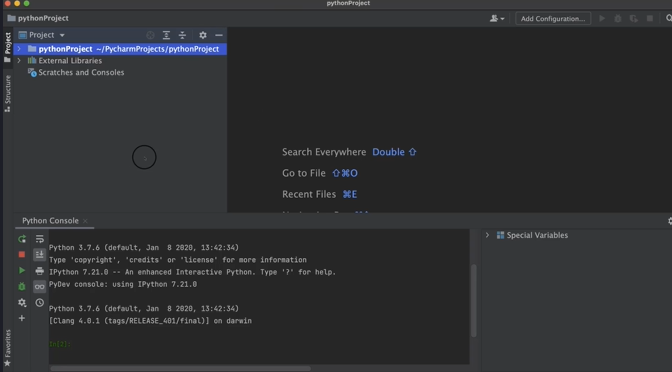Screen dimensions: 672x372
Task: Print console output with printer icon
Action: pos(39,270)
